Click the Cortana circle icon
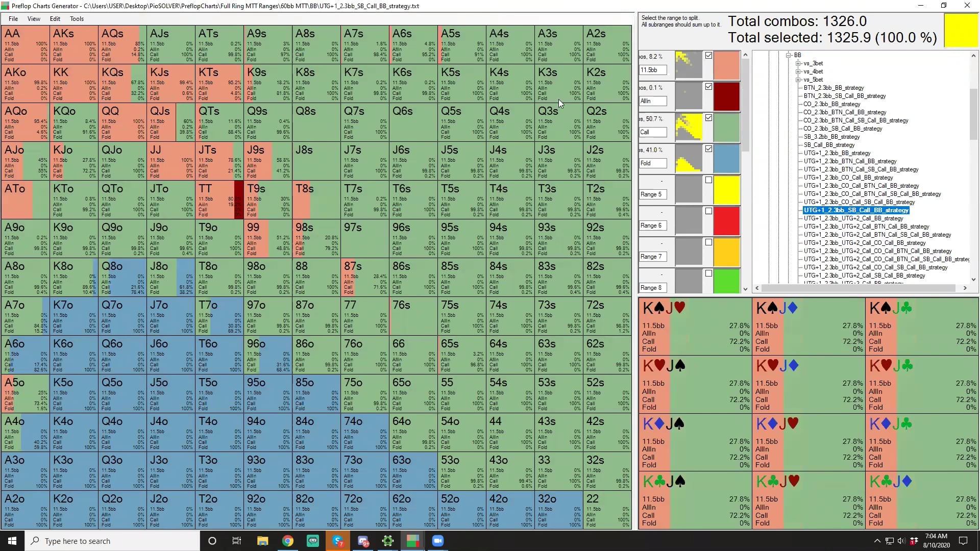Viewport: 980px width, 551px height. coord(212,541)
